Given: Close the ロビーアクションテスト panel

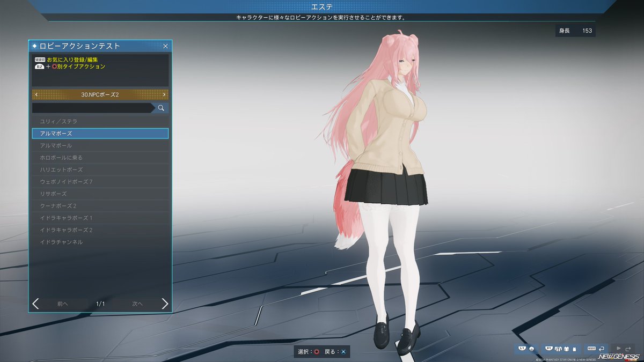Looking at the screenshot, I should point(165,46).
